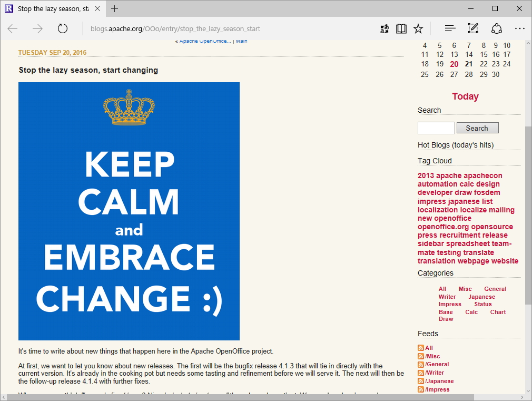
Task: Click the blog search text field
Action: [x=436, y=128]
